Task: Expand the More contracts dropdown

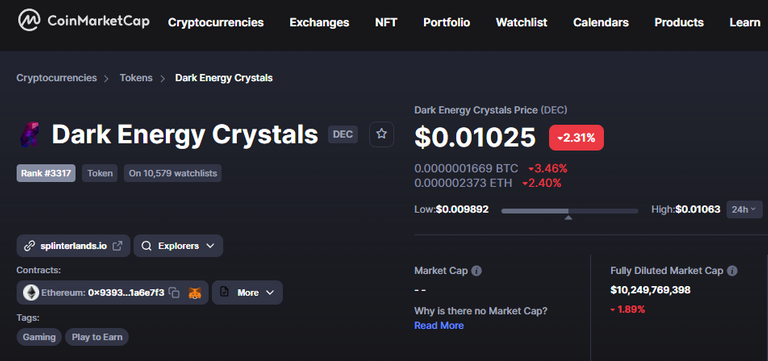Action: point(247,292)
